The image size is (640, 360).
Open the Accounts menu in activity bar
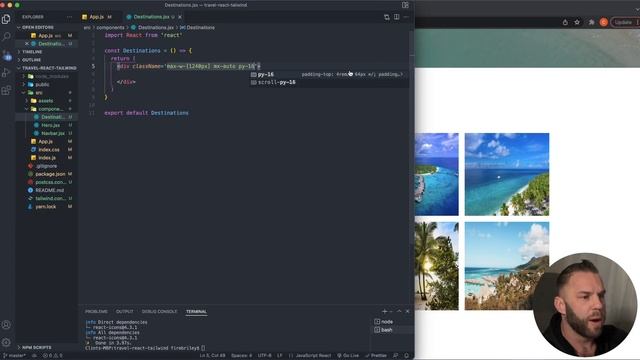point(6,325)
